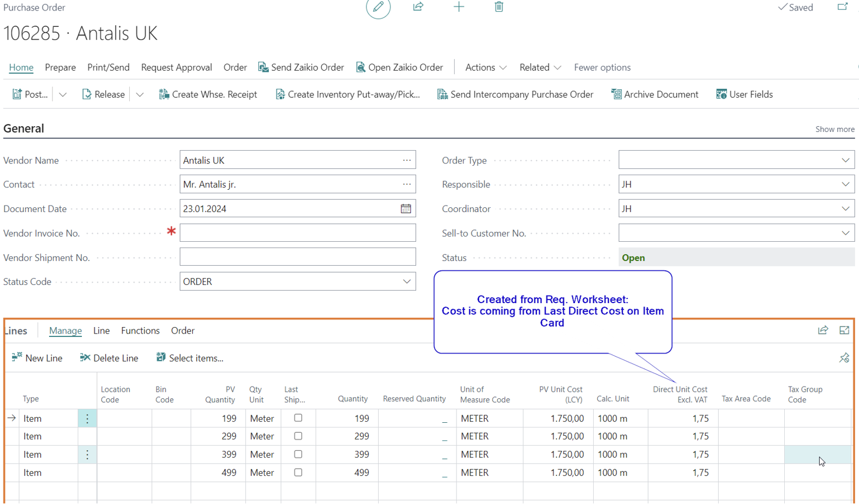The image size is (859, 504).
Task: Open the Order menu in Lines section
Action: tap(182, 331)
